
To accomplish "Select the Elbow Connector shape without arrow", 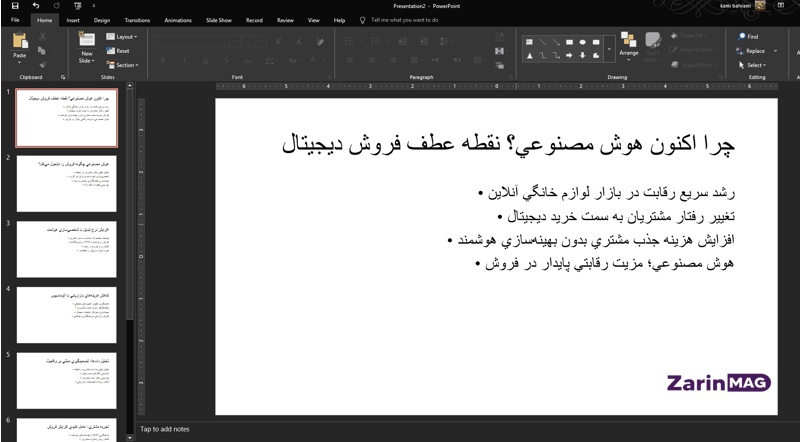I will [x=542, y=56].
